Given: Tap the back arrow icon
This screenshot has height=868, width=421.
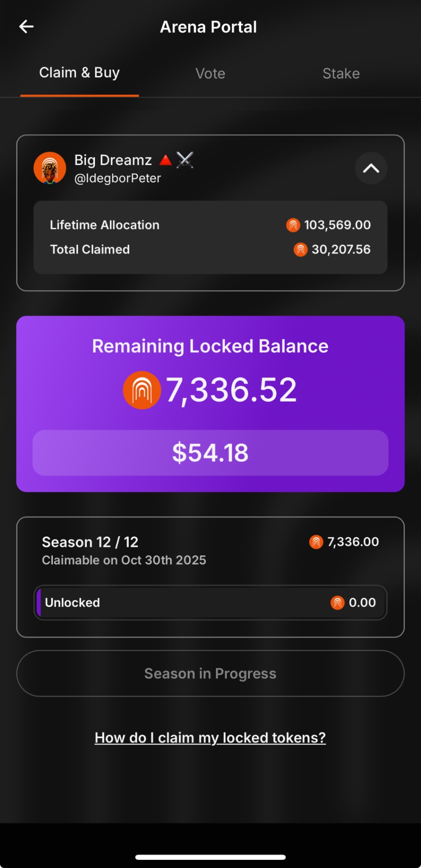Looking at the screenshot, I should point(26,27).
